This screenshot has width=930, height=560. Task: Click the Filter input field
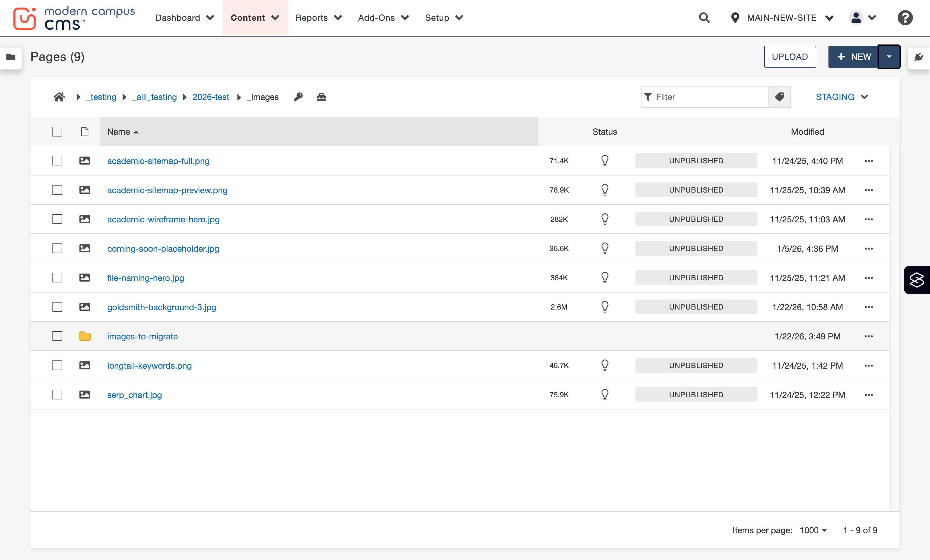click(705, 97)
